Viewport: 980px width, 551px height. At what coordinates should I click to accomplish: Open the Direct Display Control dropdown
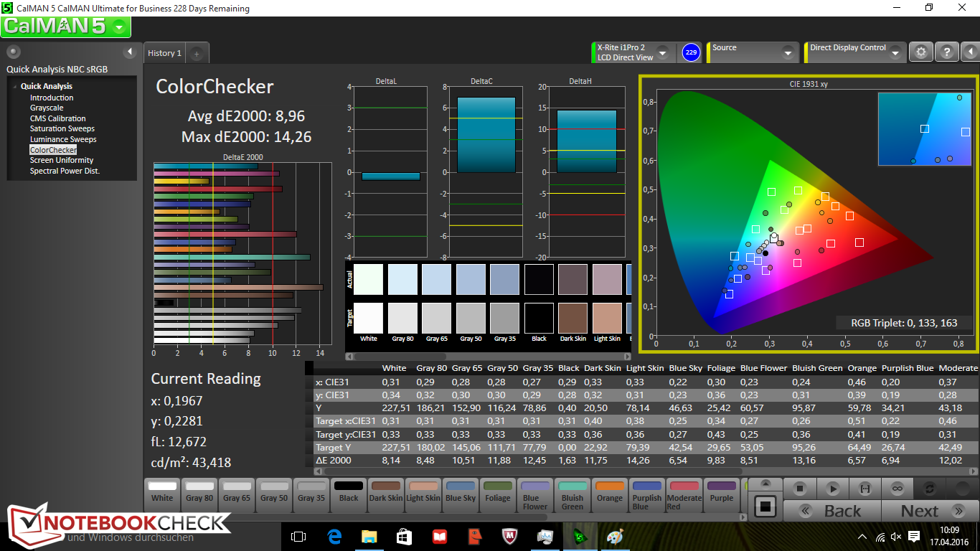tap(895, 53)
